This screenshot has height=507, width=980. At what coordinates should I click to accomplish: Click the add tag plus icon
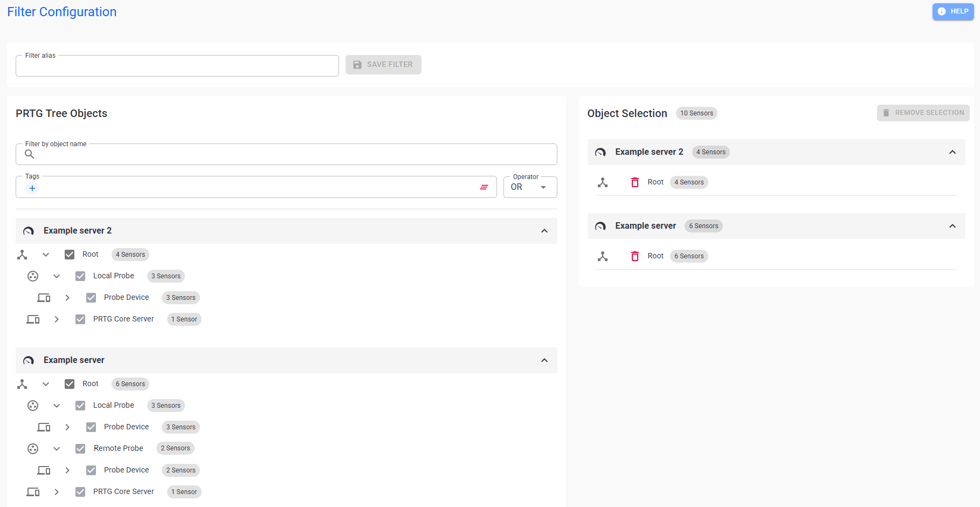tap(32, 188)
